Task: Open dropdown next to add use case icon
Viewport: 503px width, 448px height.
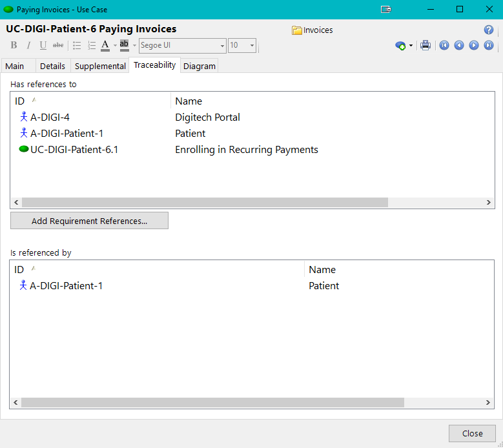Action: coord(411,46)
